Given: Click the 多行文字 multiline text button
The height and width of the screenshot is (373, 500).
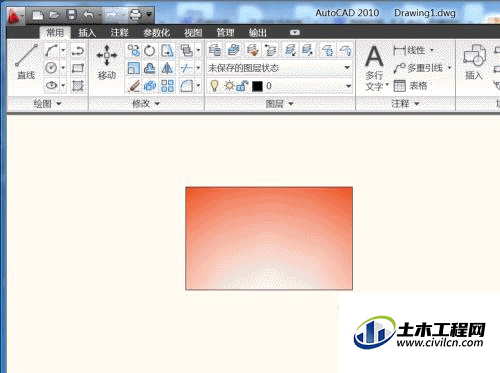Looking at the screenshot, I should pos(375,68).
